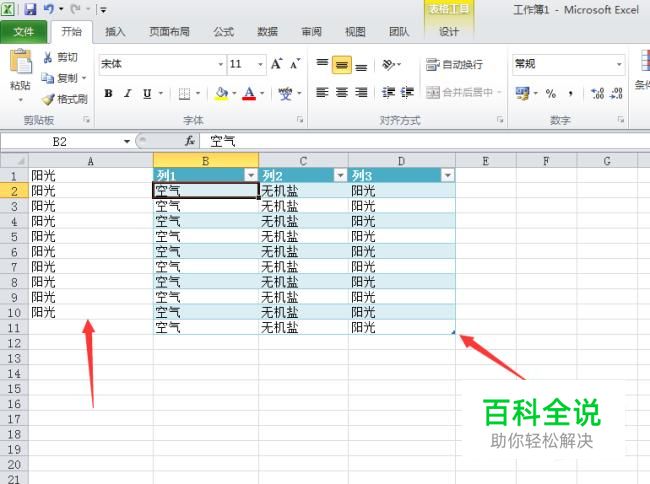Open the 列1 filter dropdown
650x484 pixels.
251,176
